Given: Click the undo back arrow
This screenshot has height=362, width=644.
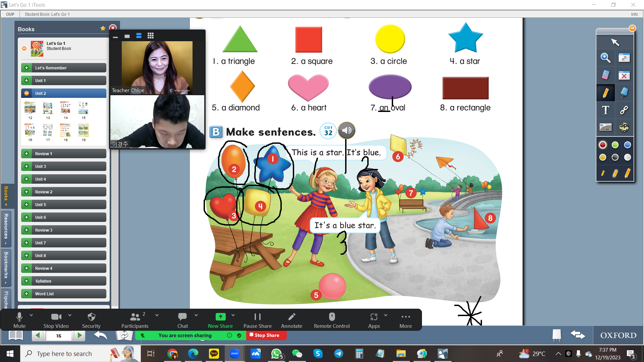Looking at the screenshot, I should tap(101, 335).
